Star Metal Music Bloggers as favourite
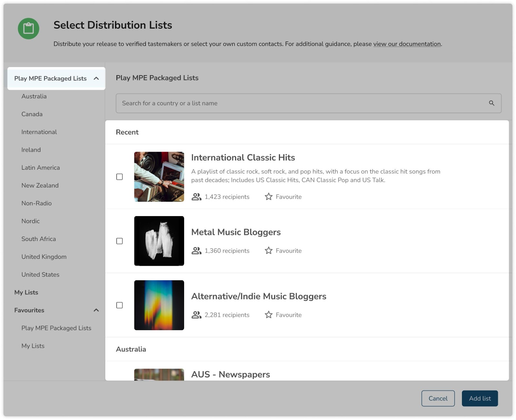Screen dimensions: 516x420 pos(269,250)
